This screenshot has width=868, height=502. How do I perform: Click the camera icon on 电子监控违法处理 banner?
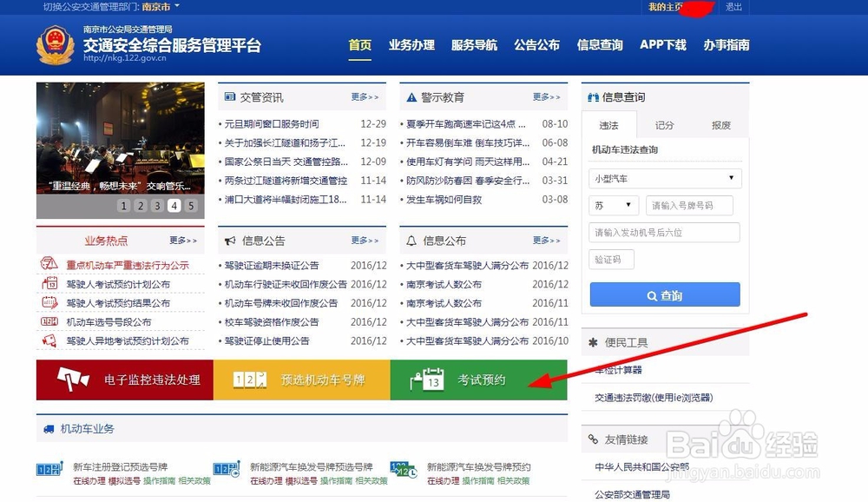(74, 380)
